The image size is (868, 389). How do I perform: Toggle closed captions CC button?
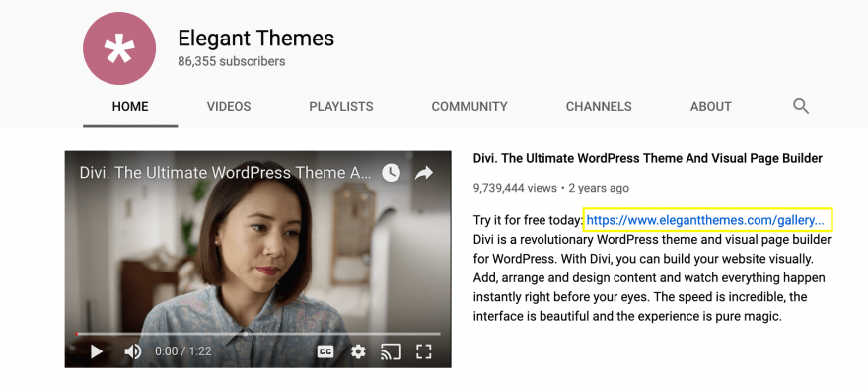point(325,351)
